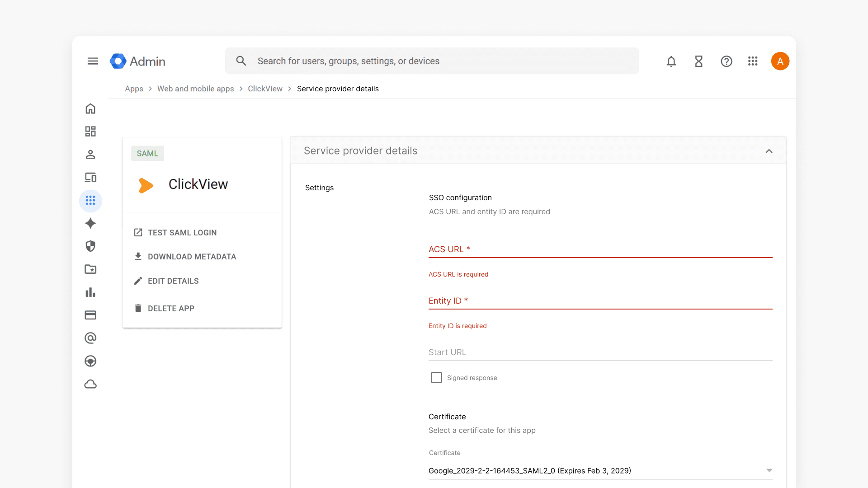
Task: Open Devices icon in the sidebar
Action: [90, 178]
